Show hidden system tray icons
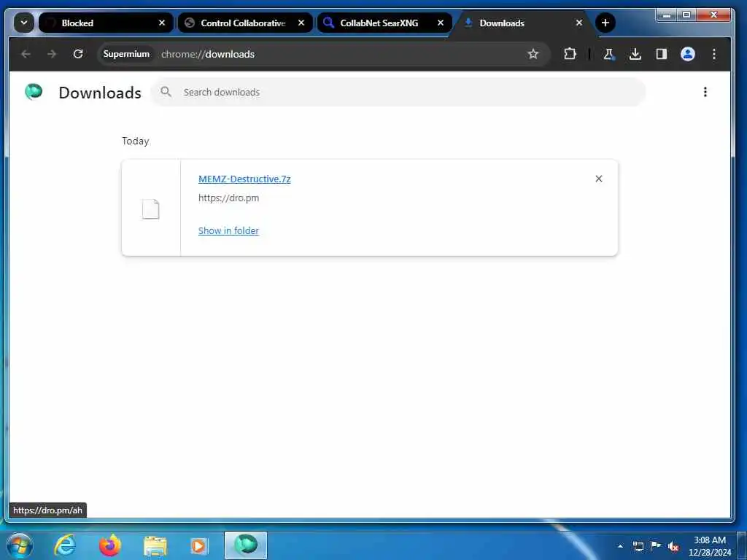 tap(620, 547)
